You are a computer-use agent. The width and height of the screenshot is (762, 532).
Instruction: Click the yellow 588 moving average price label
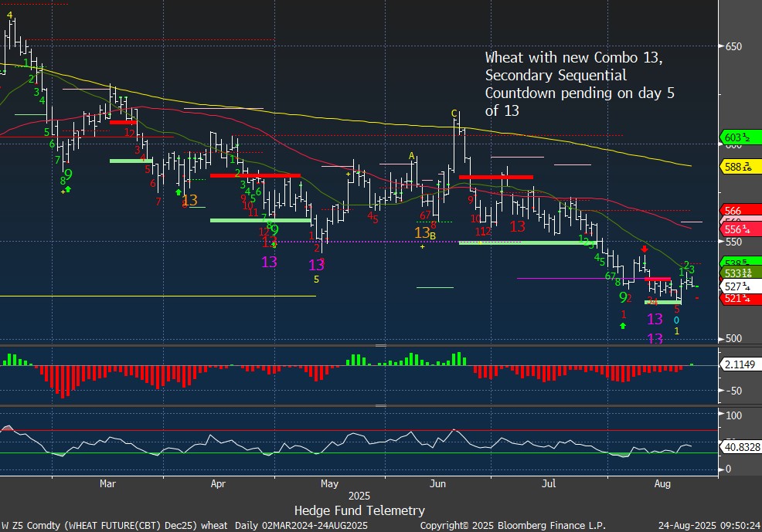click(740, 167)
